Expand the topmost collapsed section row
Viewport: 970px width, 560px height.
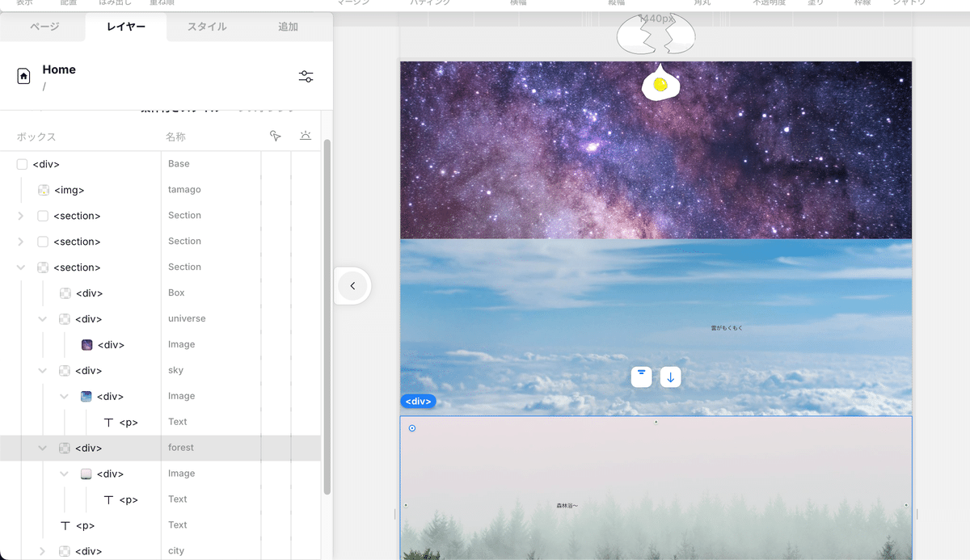pos(20,216)
